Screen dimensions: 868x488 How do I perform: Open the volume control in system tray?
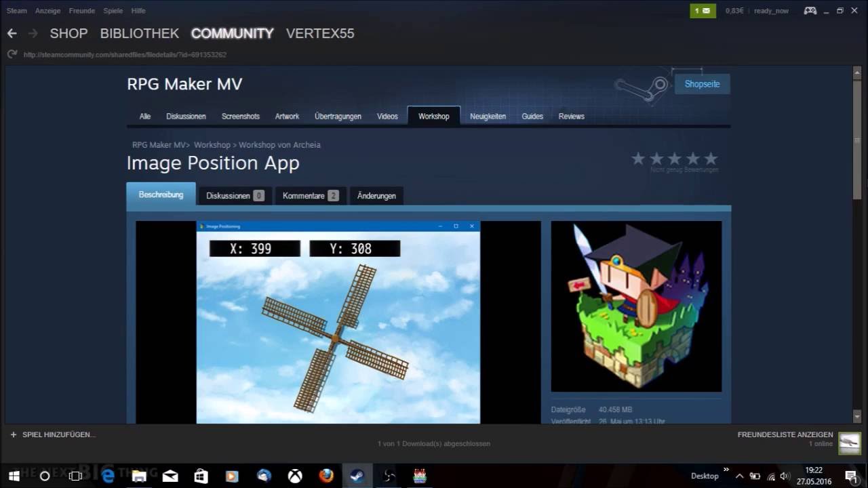pyautogui.click(x=785, y=476)
